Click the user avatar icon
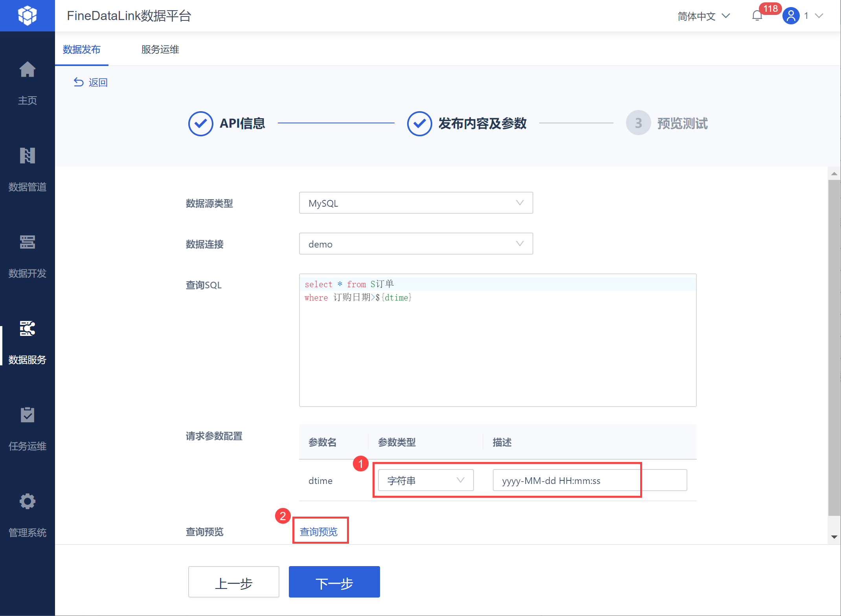 pos(791,16)
